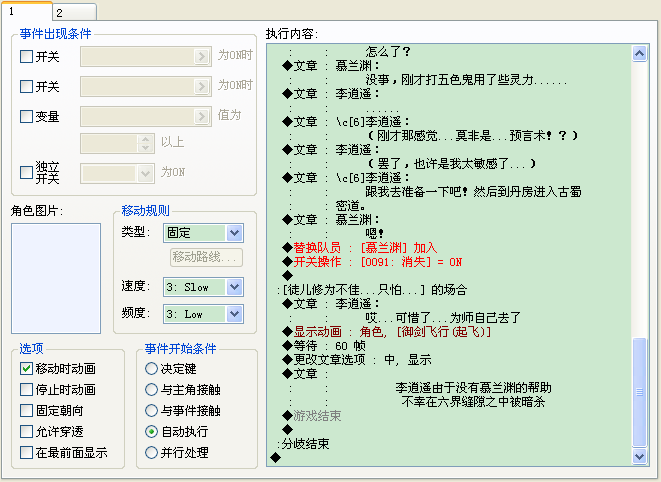Viewport: 661px width, 482px height.
Task: Check the 固定朝向 option
Action: 26,410
